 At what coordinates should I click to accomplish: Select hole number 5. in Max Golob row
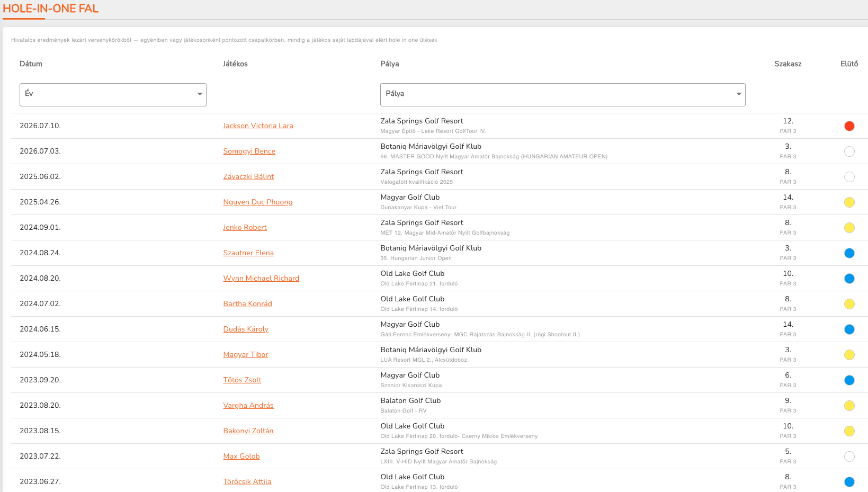tap(788, 451)
